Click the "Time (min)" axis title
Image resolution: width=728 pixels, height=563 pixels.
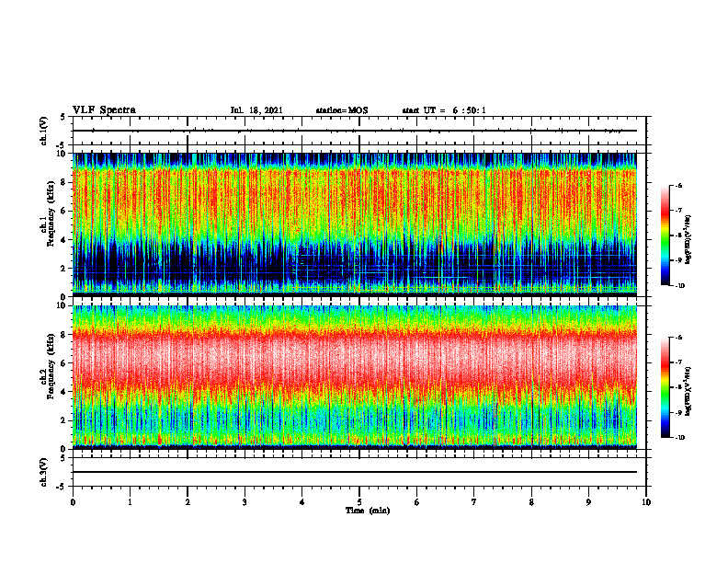368,511
